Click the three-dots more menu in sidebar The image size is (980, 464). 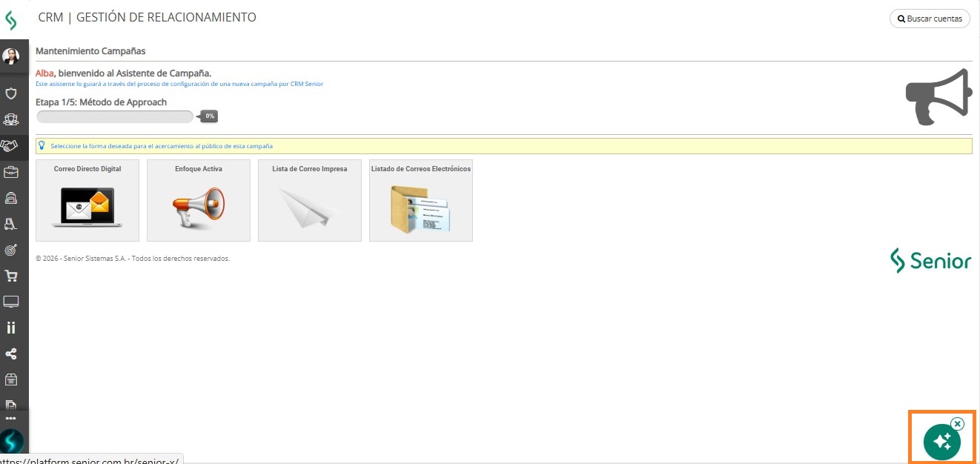tap(11, 418)
